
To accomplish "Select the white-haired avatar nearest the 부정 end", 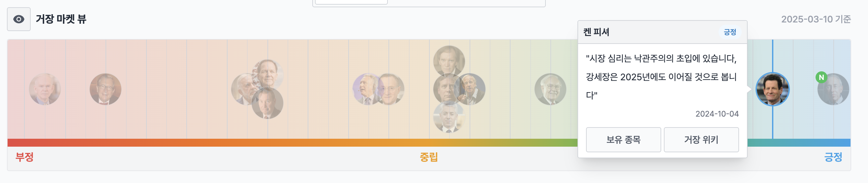I will pos(45,89).
